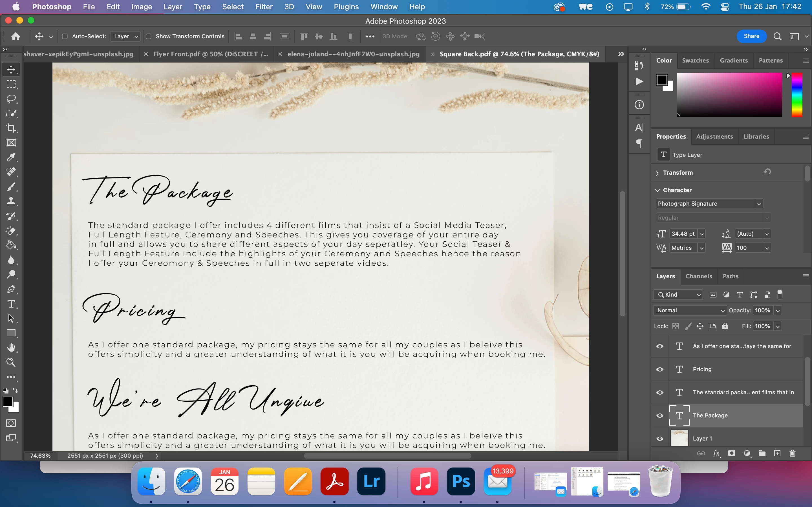812x507 pixels.
Task: Select the Horizontal Type tool
Action: coord(11,304)
